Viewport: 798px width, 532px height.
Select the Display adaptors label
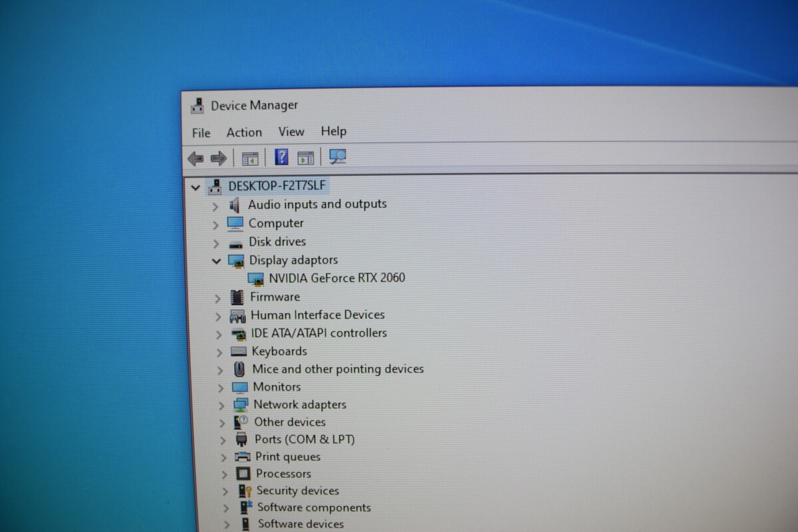tap(293, 260)
